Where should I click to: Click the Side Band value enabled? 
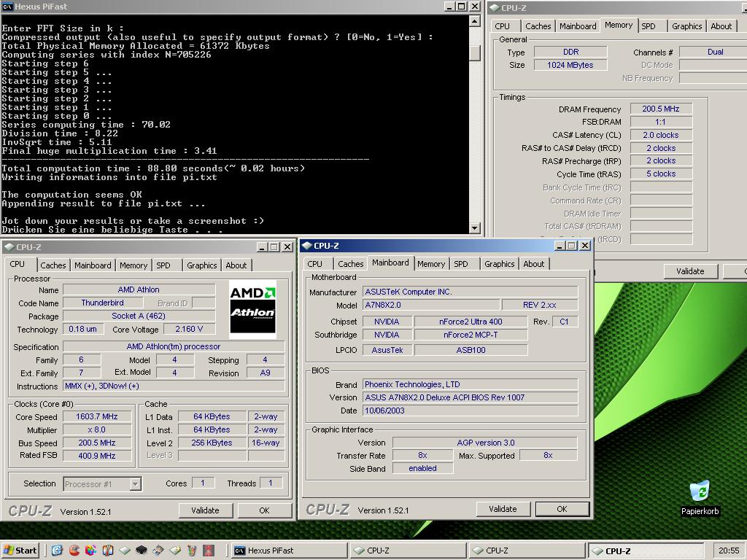tap(422, 468)
